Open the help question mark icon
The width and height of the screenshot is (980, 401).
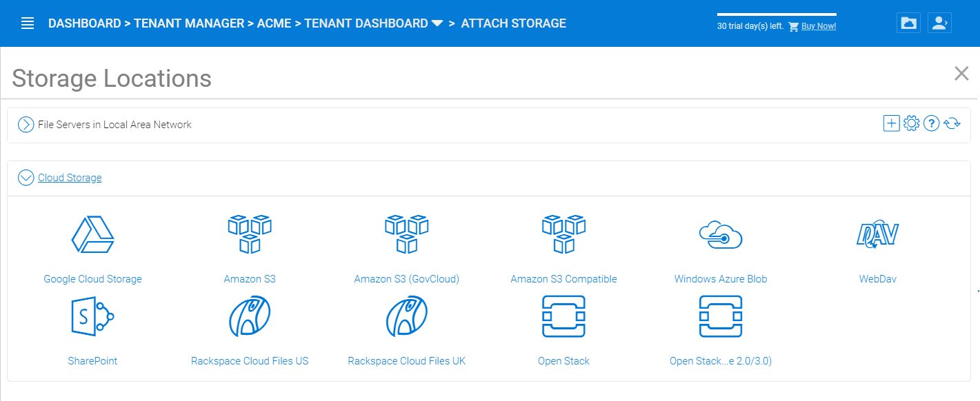tap(932, 124)
